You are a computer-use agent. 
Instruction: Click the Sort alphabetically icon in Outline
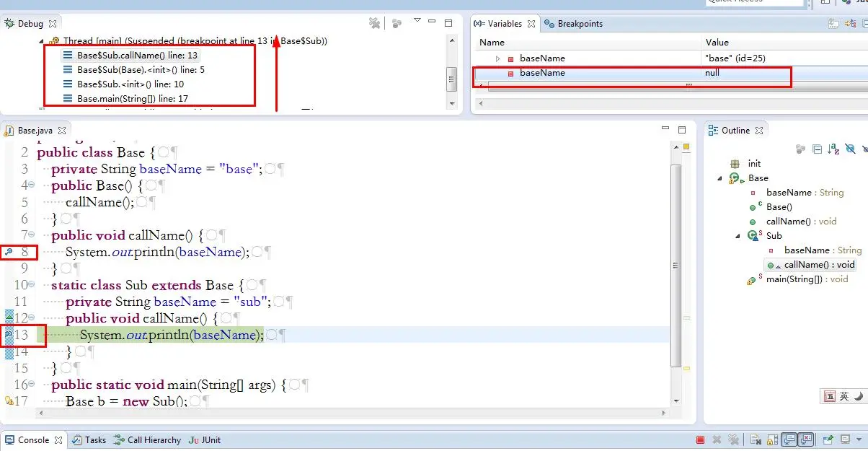click(x=833, y=149)
